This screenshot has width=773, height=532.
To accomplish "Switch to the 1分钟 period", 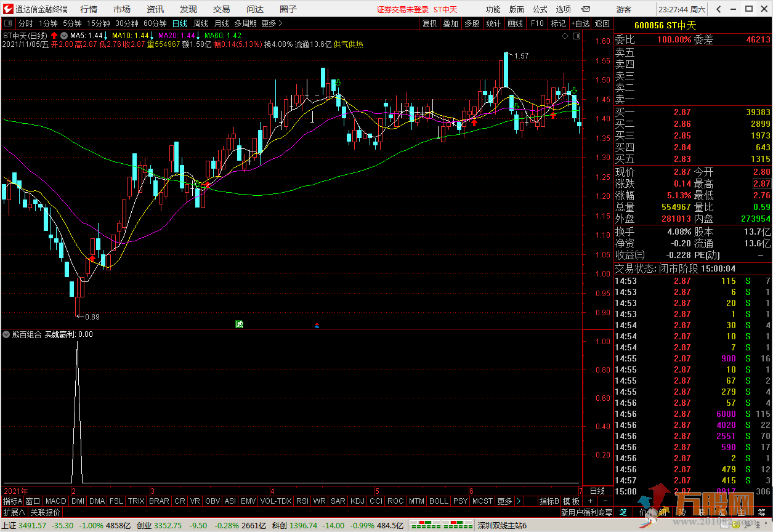I will tap(48, 23).
